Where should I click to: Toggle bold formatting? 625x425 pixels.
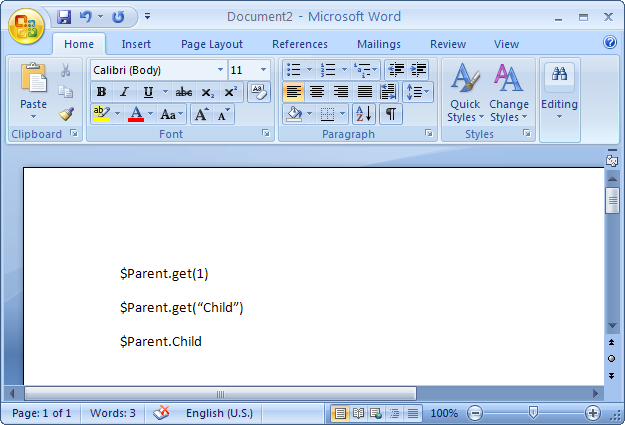coord(101,92)
